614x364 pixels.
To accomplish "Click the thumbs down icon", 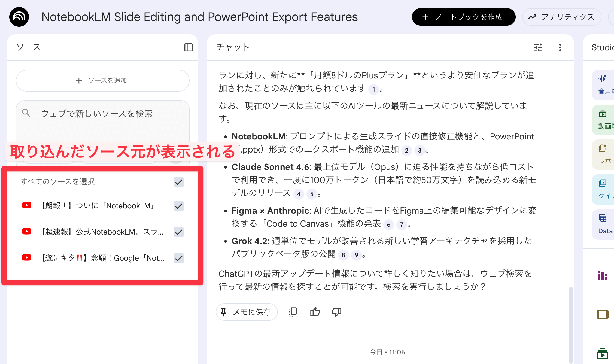I will point(336,312).
